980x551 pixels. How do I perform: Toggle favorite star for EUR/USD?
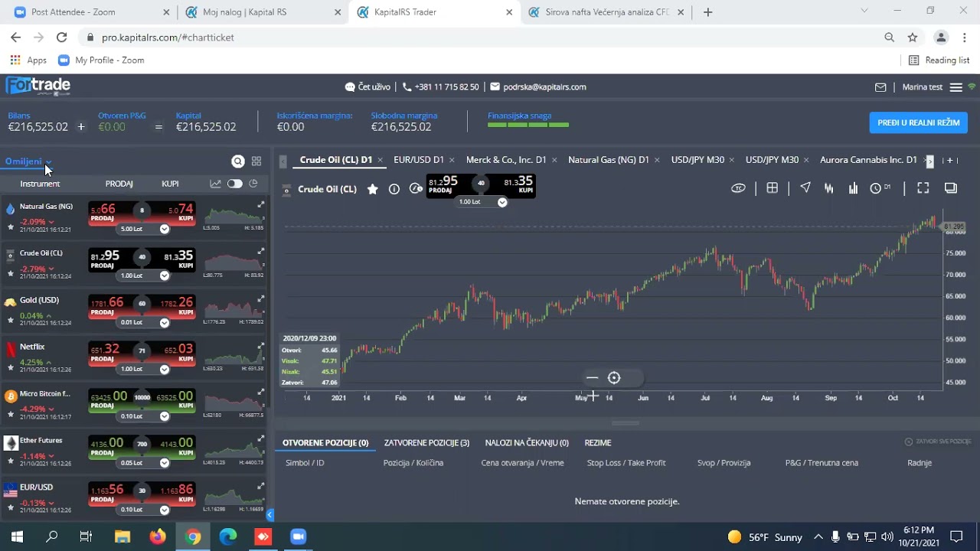click(x=11, y=508)
